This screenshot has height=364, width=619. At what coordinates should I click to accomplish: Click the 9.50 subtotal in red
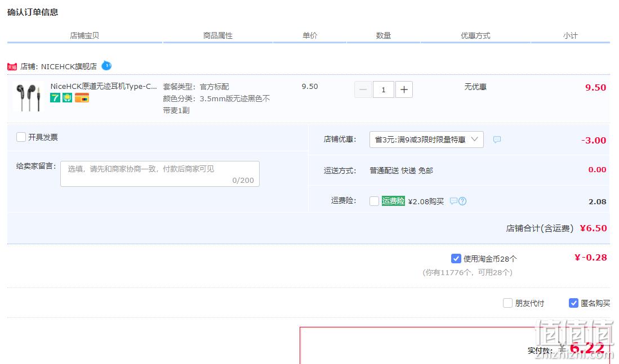[x=596, y=88]
